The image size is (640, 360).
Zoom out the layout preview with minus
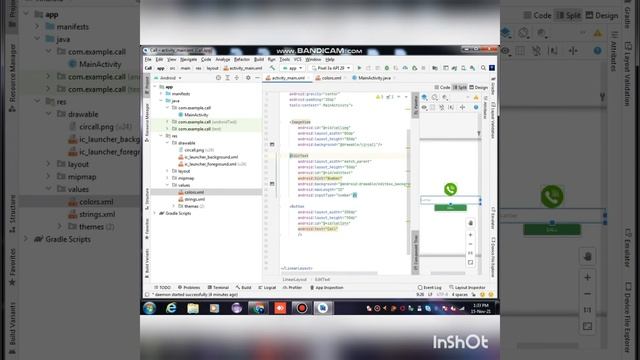470,244
